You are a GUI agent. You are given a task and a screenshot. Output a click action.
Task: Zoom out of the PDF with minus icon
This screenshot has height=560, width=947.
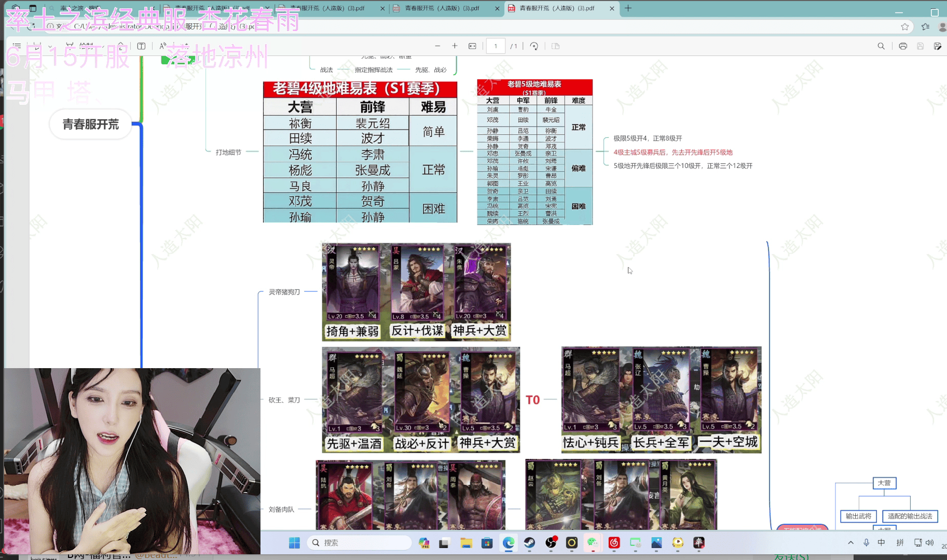437,46
